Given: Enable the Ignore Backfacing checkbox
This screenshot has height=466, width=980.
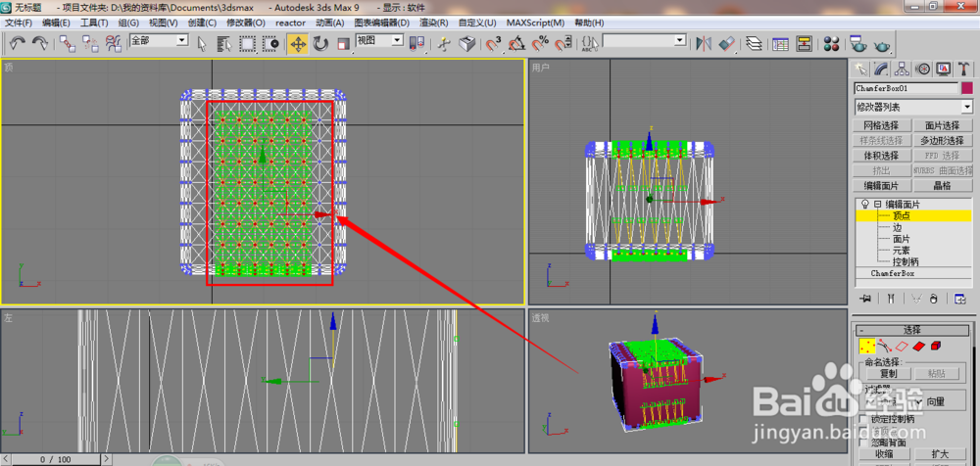Looking at the screenshot, I should click(863, 442).
